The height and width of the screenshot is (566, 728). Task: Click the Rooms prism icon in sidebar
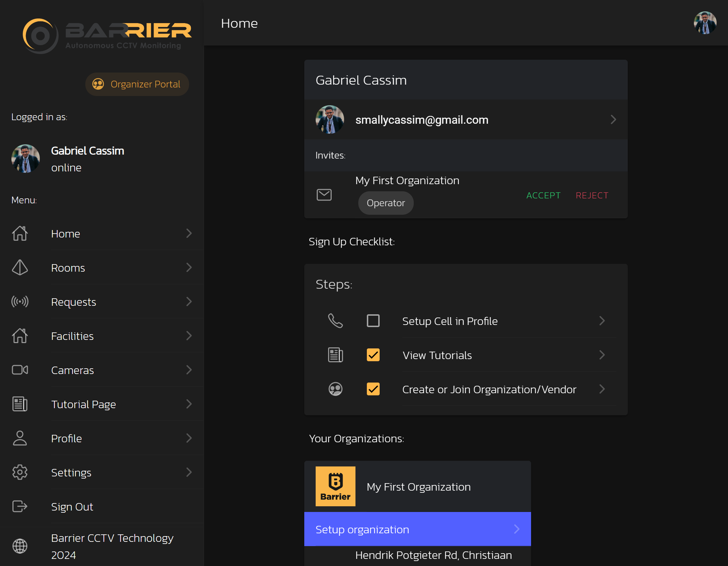[x=20, y=267]
